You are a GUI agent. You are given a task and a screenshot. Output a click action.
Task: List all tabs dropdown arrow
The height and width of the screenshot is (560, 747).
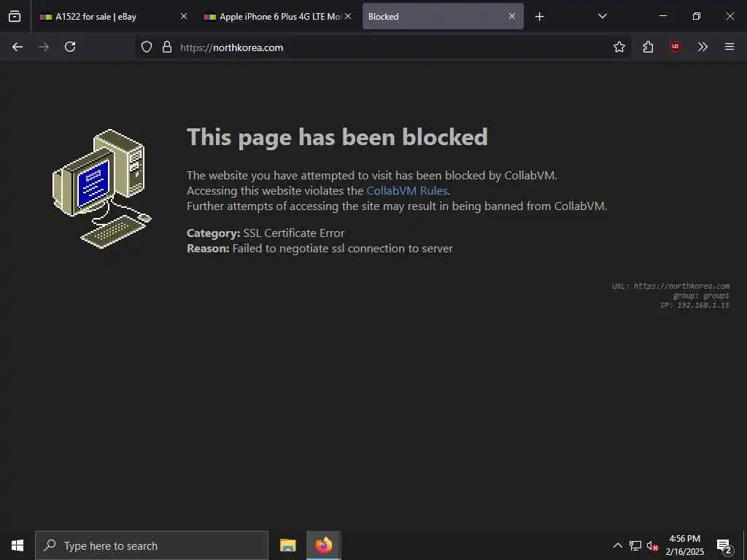[602, 16]
